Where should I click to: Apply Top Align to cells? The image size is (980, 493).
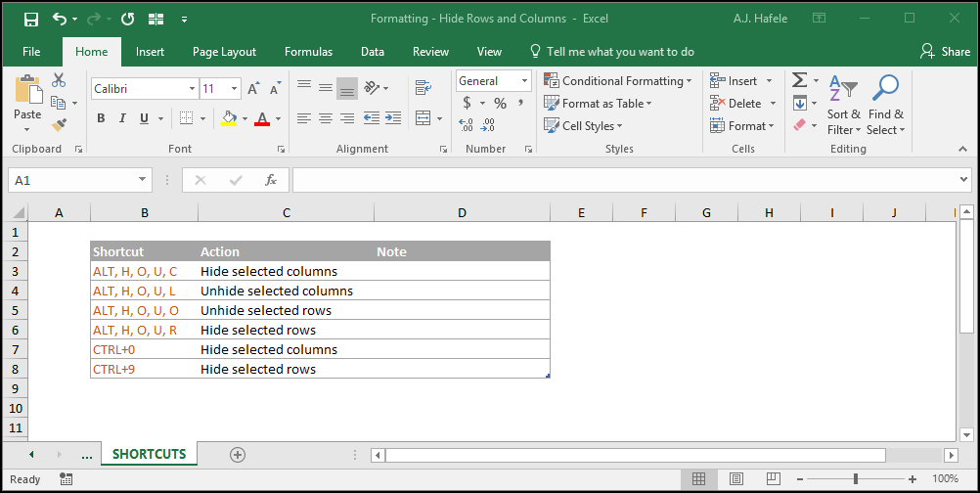tap(304, 88)
